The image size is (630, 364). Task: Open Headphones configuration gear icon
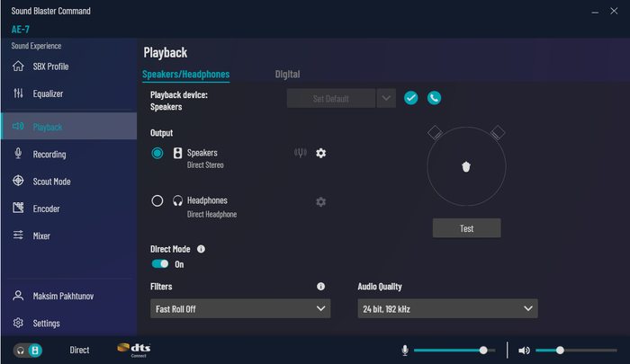[320, 201]
